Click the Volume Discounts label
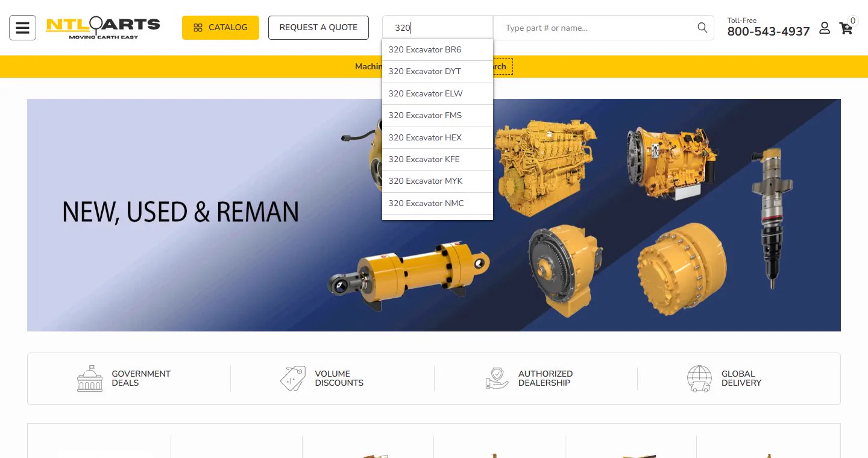This screenshot has height=458, width=868. tap(339, 378)
